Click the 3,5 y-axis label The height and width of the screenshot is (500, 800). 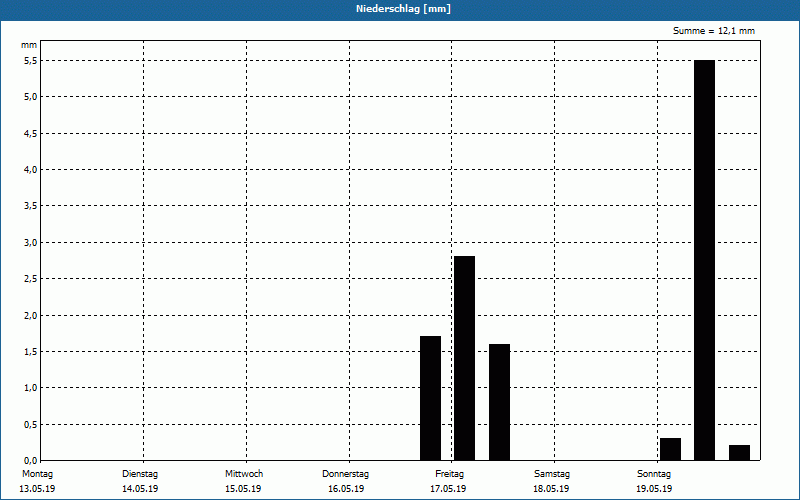pos(31,206)
